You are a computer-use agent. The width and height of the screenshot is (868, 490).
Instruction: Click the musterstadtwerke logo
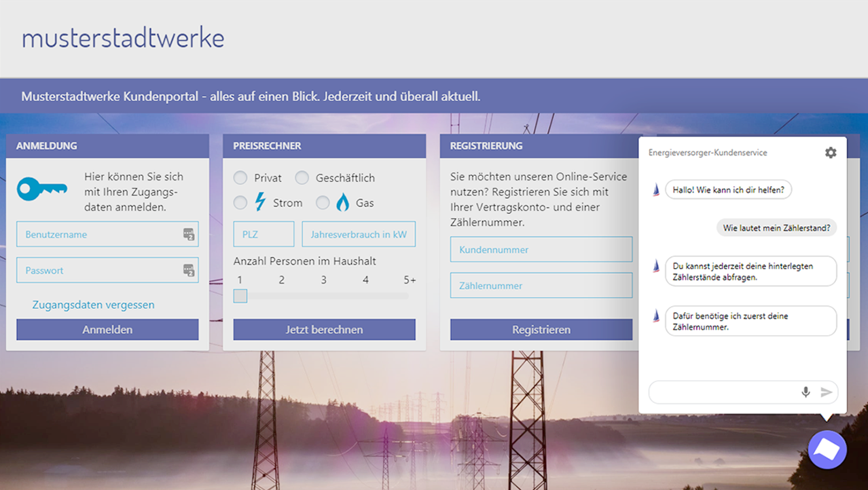pyautogui.click(x=123, y=37)
